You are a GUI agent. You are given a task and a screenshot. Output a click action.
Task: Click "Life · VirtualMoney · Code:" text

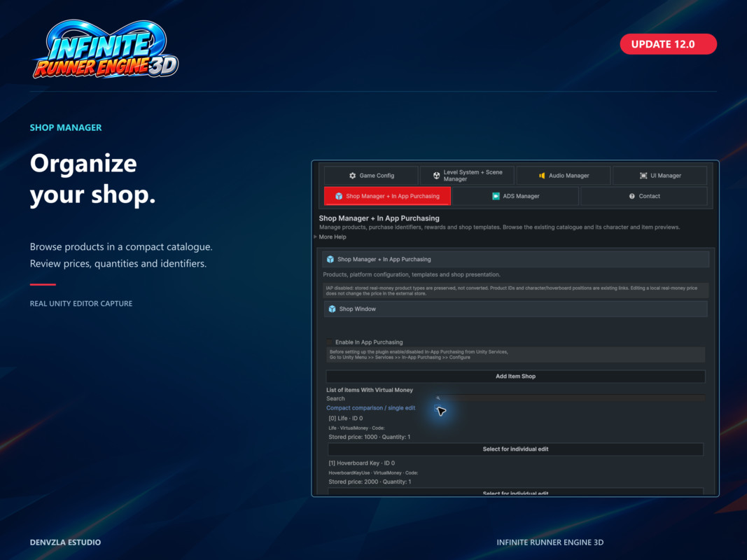[356, 428]
